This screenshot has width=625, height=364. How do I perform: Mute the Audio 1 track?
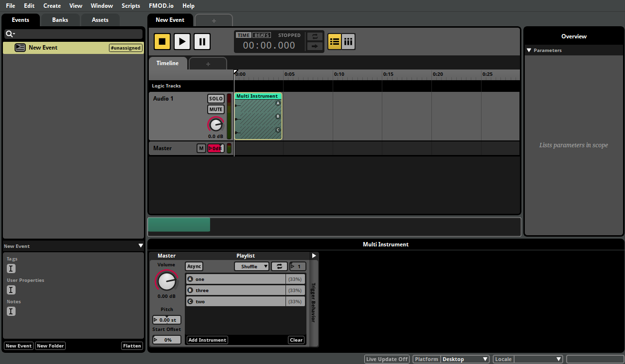[215, 109]
